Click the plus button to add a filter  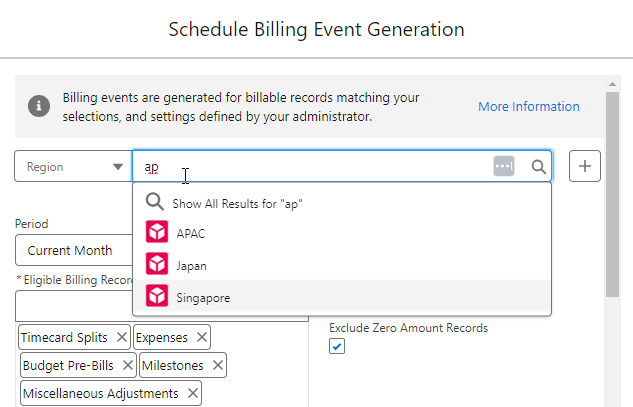tap(585, 167)
